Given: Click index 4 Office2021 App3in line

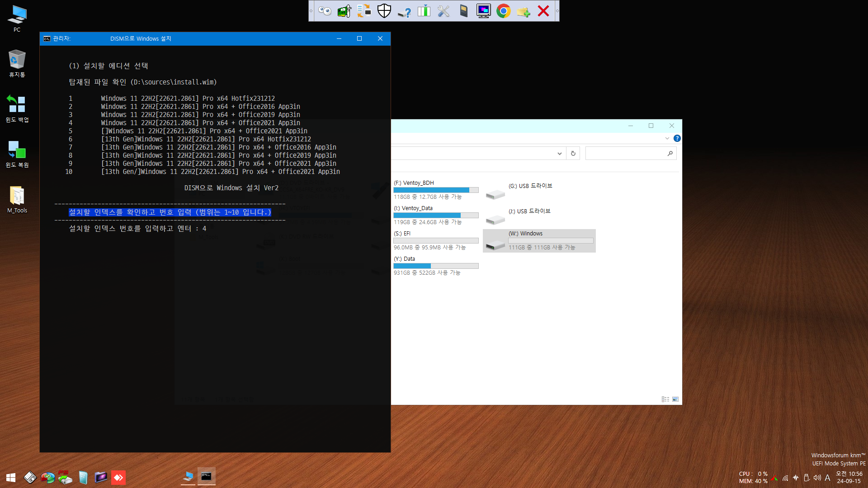Looking at the screenshot, I should pyautogui.click(x=184, y=123).
